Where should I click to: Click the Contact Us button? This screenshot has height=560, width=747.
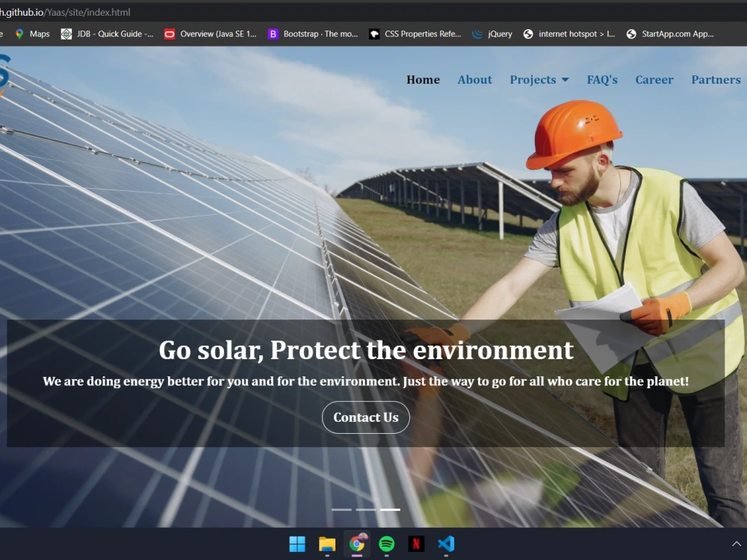[x=366, y=417]
